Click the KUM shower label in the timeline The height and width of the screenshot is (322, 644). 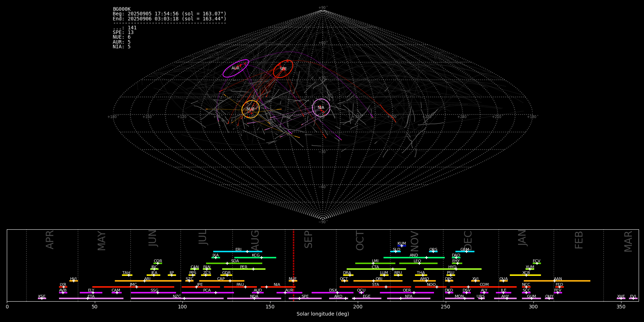click(x=402, y=244)
